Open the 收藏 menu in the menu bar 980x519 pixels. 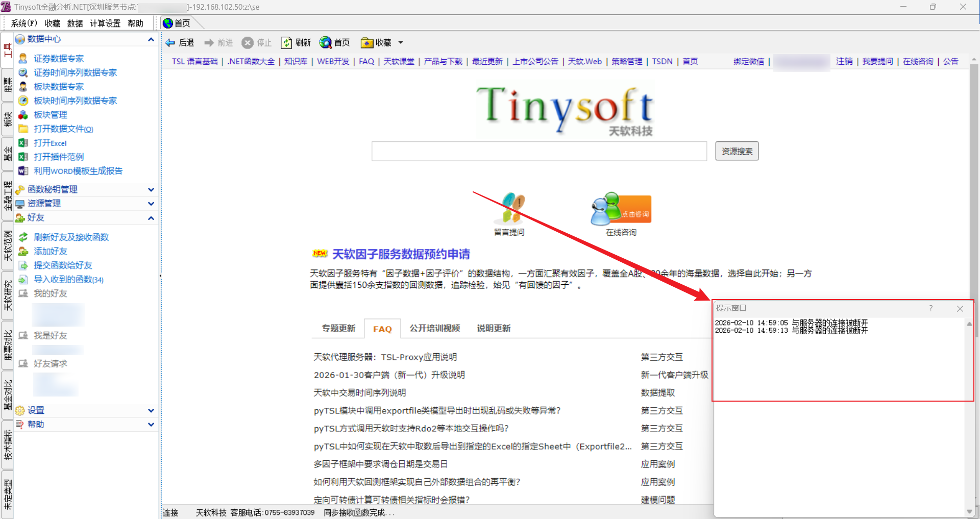tap(52, 23)
